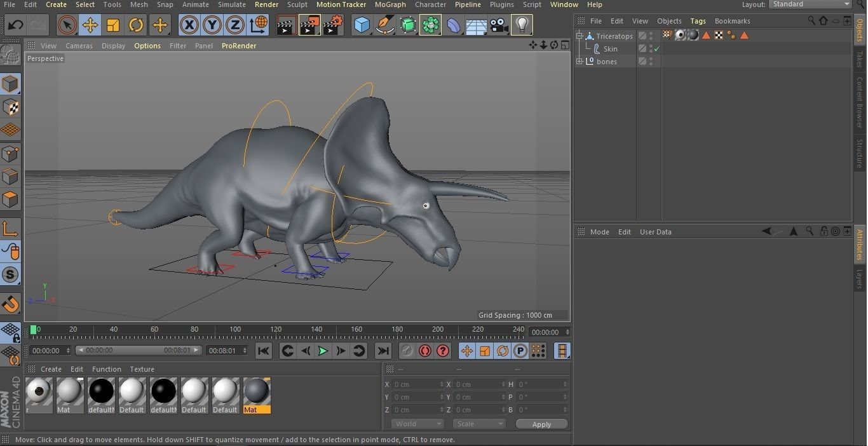
Task: Activate the Move tool
Action: coord(90,25)
